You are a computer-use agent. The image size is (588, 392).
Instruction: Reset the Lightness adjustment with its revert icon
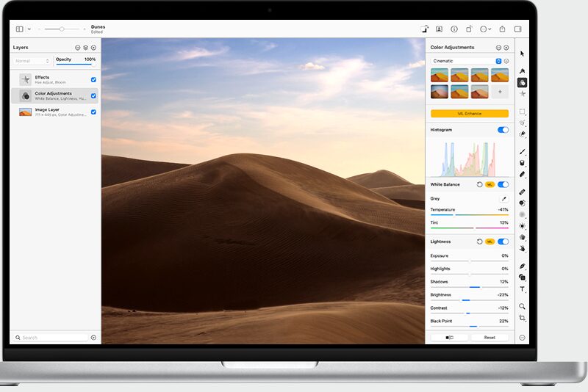pyautogui.click(x=479, y=242)
